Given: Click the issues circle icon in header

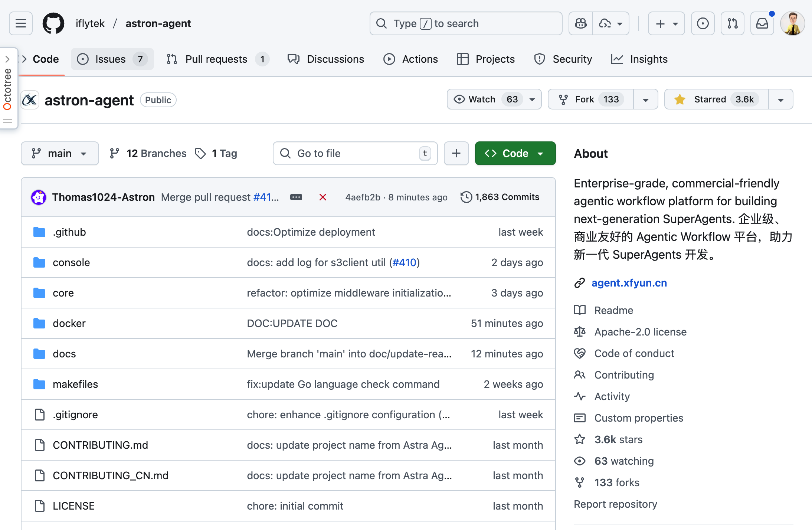Looking at the screenshot, I should pos(703,23).
